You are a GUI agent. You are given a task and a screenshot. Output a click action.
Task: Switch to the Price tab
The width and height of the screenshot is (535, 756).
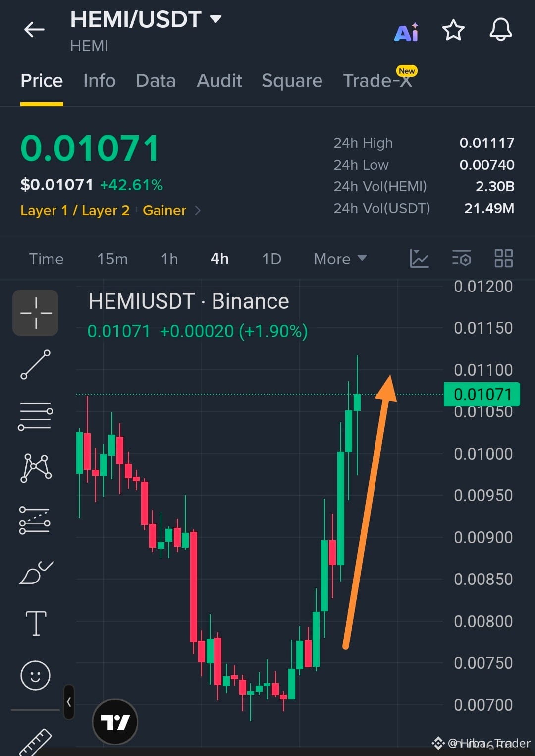pos(42,80)
